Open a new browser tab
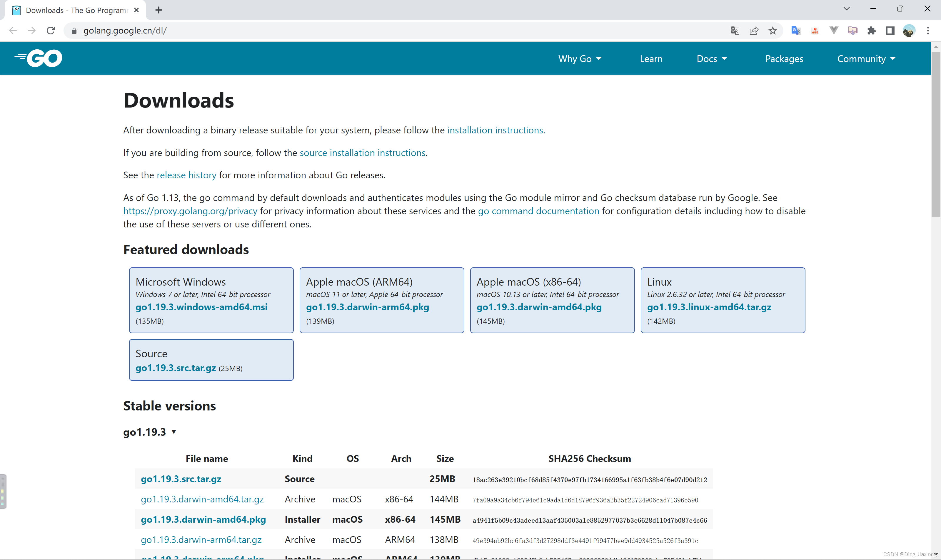 pos(158,10)
